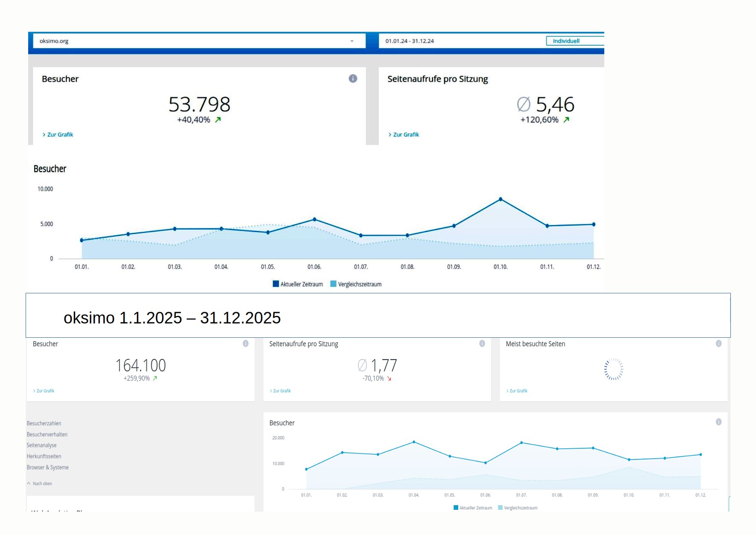Open Browser & Systeme sidebar entry
The width and height of the screenshot is (756, 535).
click(47, 468)
